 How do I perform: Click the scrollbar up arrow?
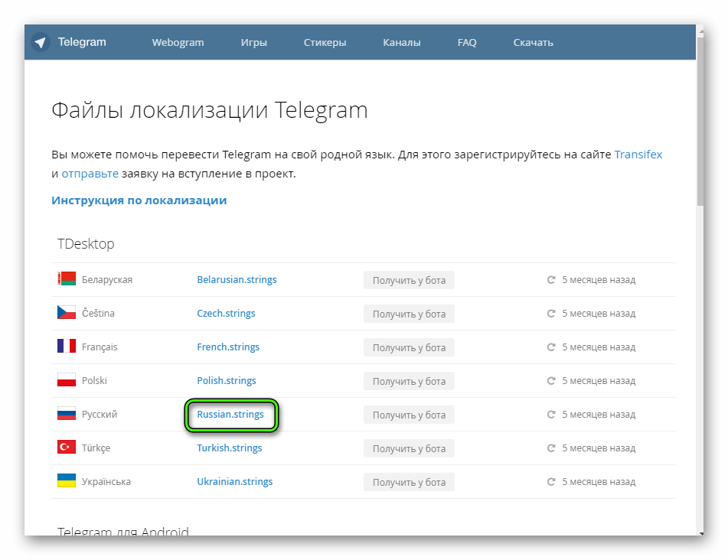click(x=700, y=31)
